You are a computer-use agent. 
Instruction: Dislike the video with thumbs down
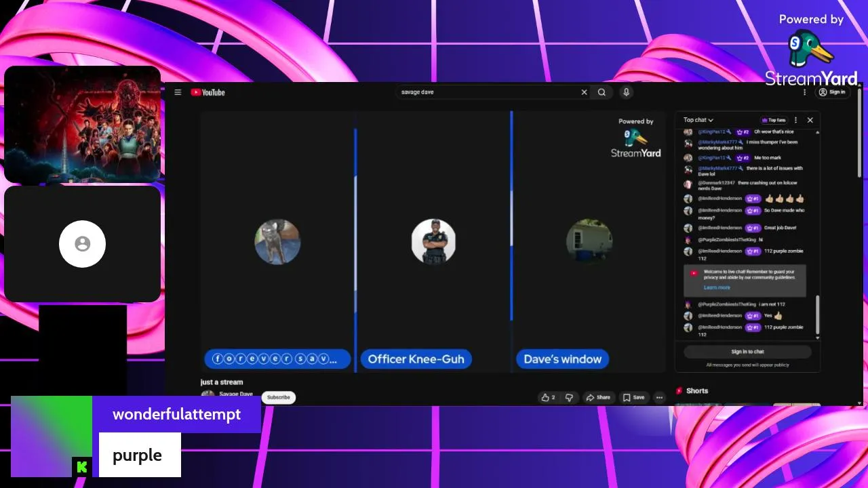[x=569, y=398]
